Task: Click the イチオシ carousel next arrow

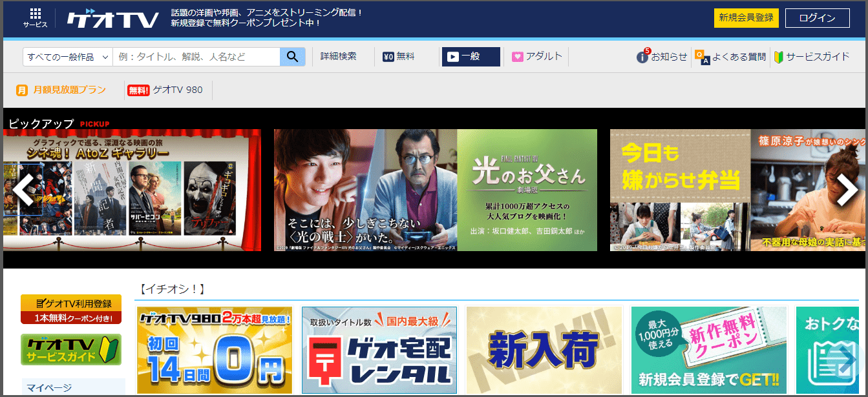Action: [x=846, y=361]
